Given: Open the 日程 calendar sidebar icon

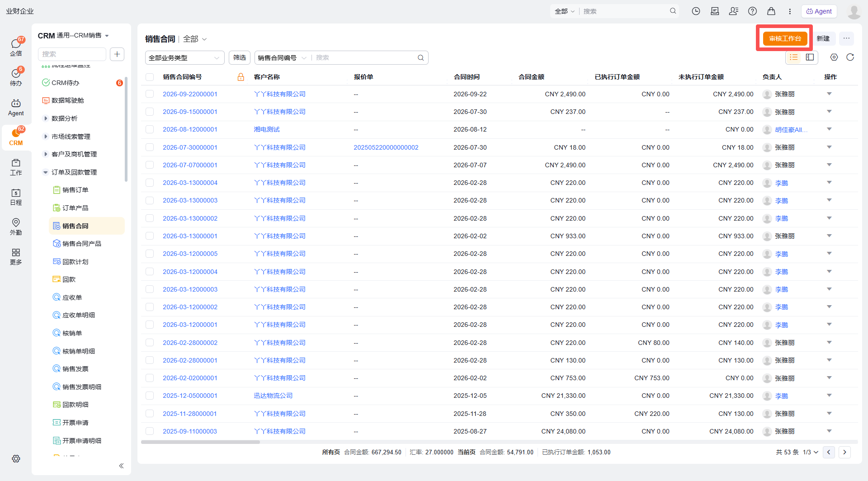Looking at the screenshot, I should click(x=16, y=197).
